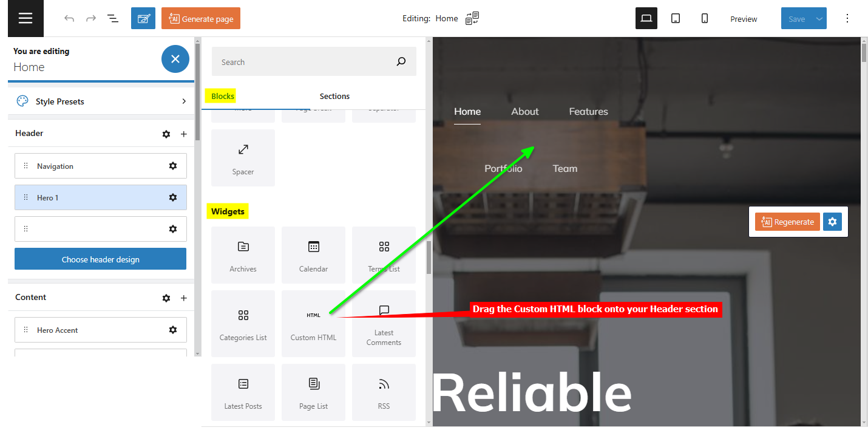Select the Calendar widget
Image resolution: width=868 pixels, height=430 pixels.
(313, 255)
